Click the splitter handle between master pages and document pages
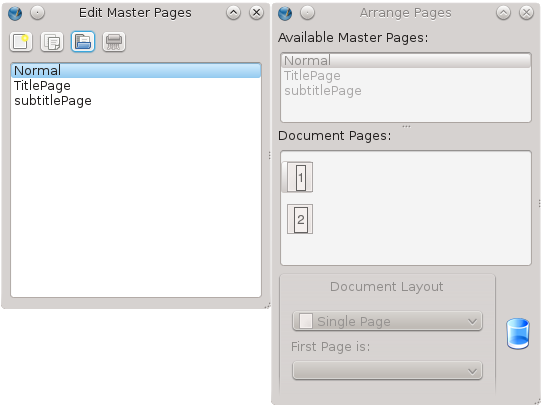The width and height of the screenshot is (544, 409). tap(406, 126)
